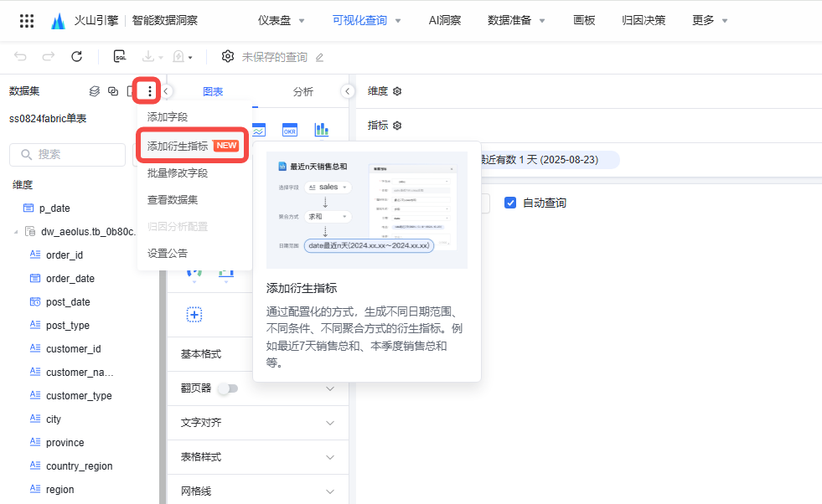Open the 可视化查询 dropdown menu

click(x=398, y=21)
